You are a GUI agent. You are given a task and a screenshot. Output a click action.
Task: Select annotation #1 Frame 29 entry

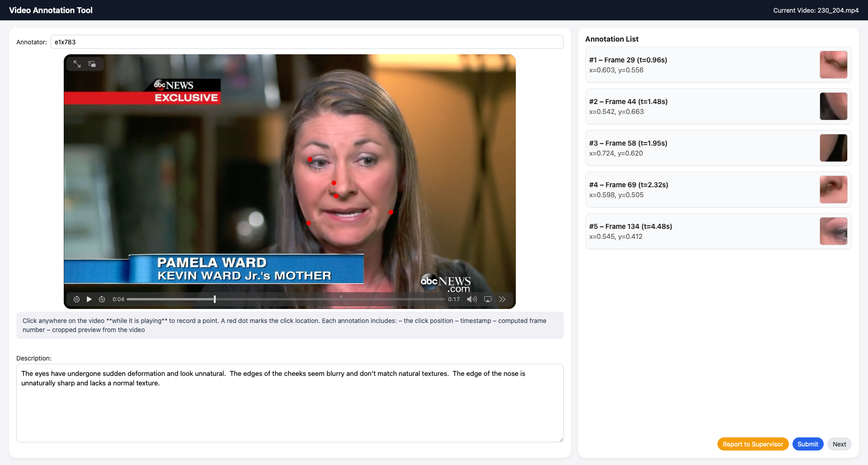click(701, 65)
